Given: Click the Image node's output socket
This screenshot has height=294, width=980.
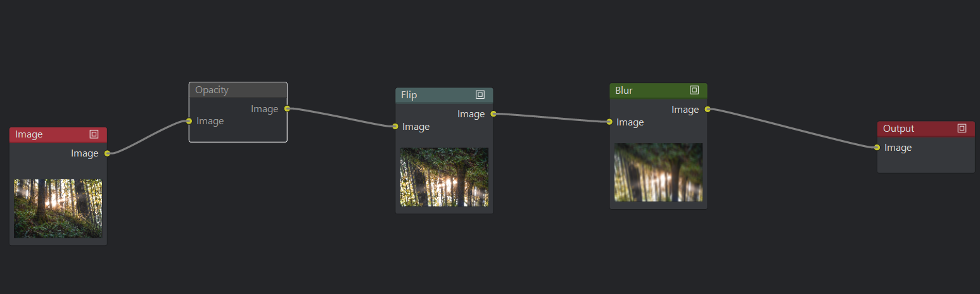Looking at the screenshot, I should [x=107, y=153].
